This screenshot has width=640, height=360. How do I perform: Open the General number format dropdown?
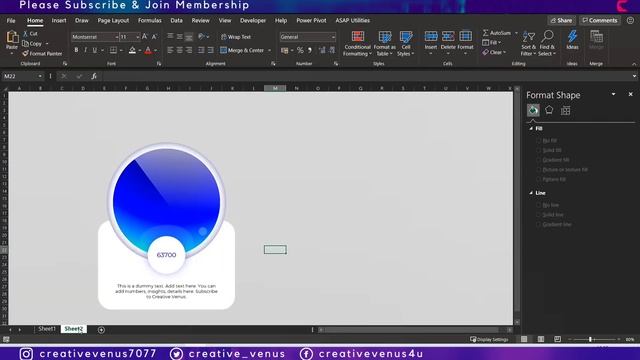pos(333,37)
